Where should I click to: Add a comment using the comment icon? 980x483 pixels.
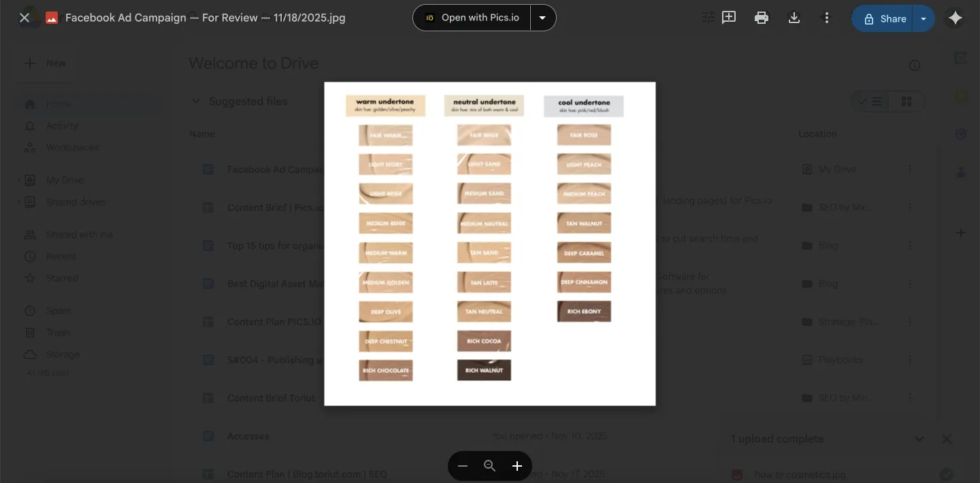pyautogui.click(x=729, y=18)
